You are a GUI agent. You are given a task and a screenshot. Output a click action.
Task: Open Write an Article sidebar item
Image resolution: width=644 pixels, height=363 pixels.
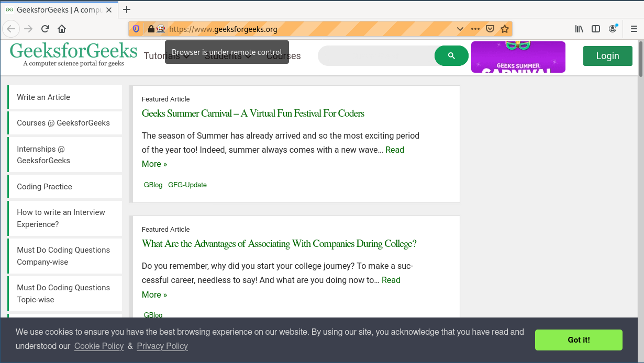point(65,97)
